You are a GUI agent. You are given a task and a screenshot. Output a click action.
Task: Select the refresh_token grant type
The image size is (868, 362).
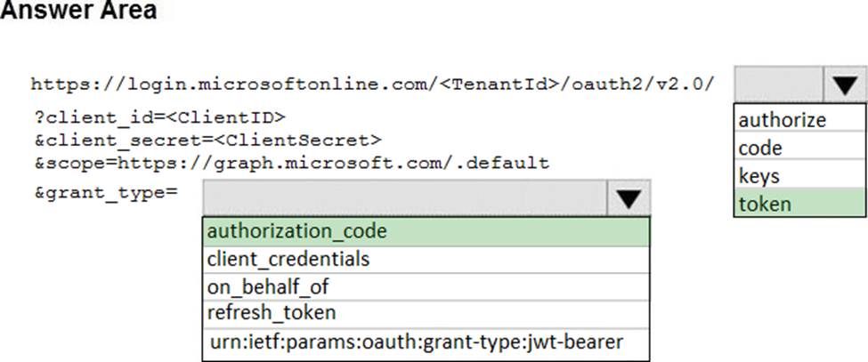426,314
